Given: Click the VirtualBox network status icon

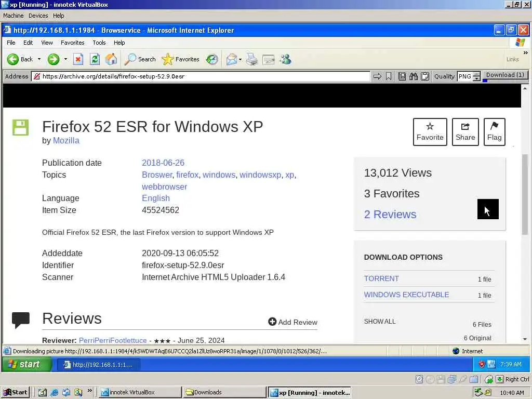Looking at the screenshot, I should [451, 379].
